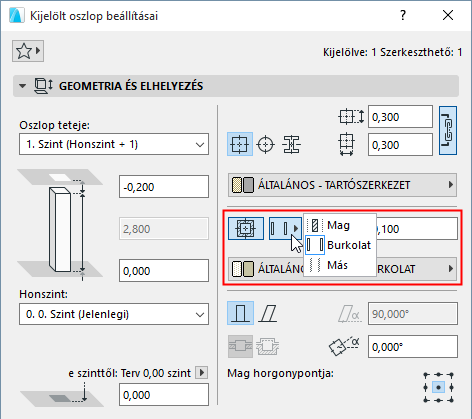Click the disabled 2,800 height field
Screen dimensions: 472x419
tap(164, 229)
